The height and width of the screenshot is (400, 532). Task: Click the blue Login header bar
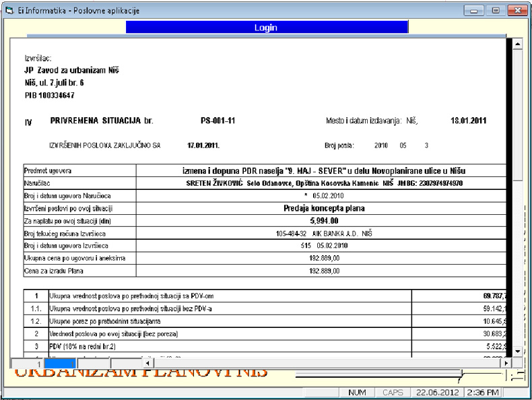pos(266,28)
